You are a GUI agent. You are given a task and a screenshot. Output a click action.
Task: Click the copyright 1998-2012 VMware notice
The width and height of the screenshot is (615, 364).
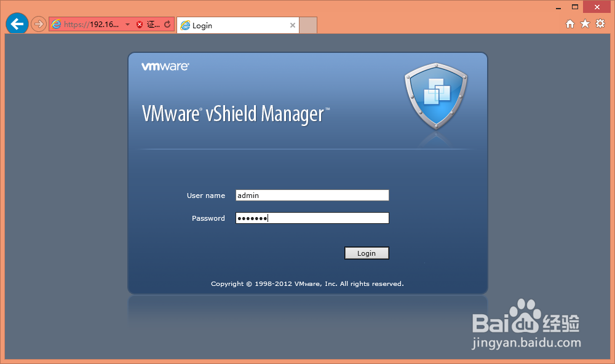point(307,283)
